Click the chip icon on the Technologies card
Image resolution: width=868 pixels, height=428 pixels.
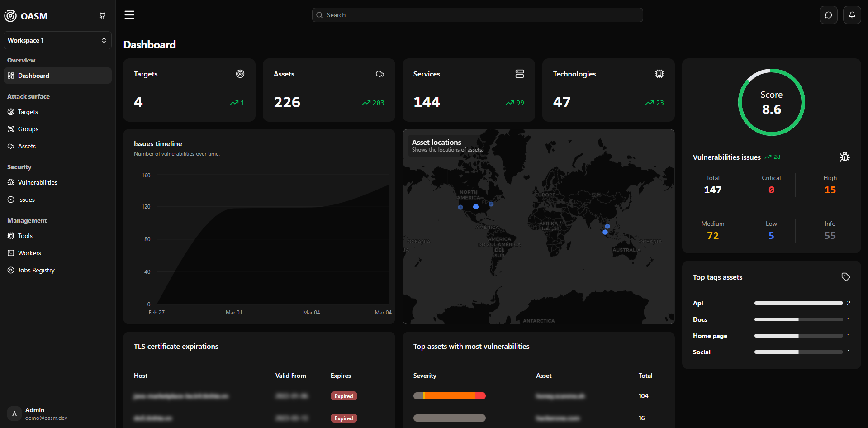(x=659, y=74)
